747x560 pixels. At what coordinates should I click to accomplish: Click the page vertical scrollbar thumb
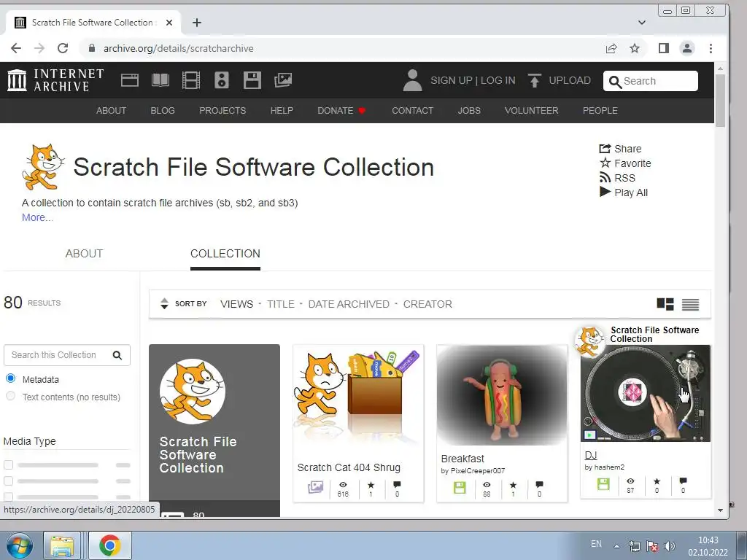[720, 100]
